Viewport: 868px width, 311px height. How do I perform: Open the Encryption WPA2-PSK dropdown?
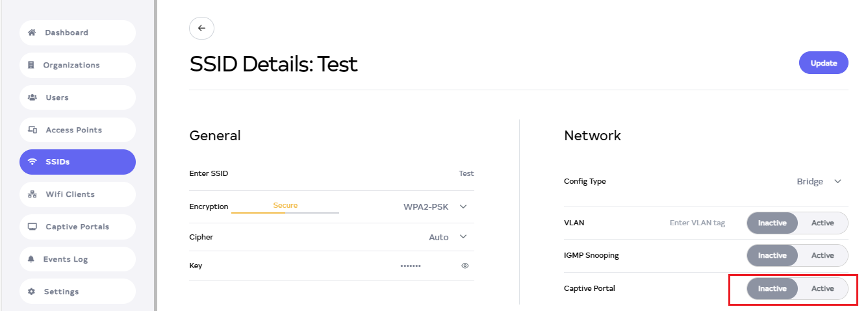(x=463, y=206)
